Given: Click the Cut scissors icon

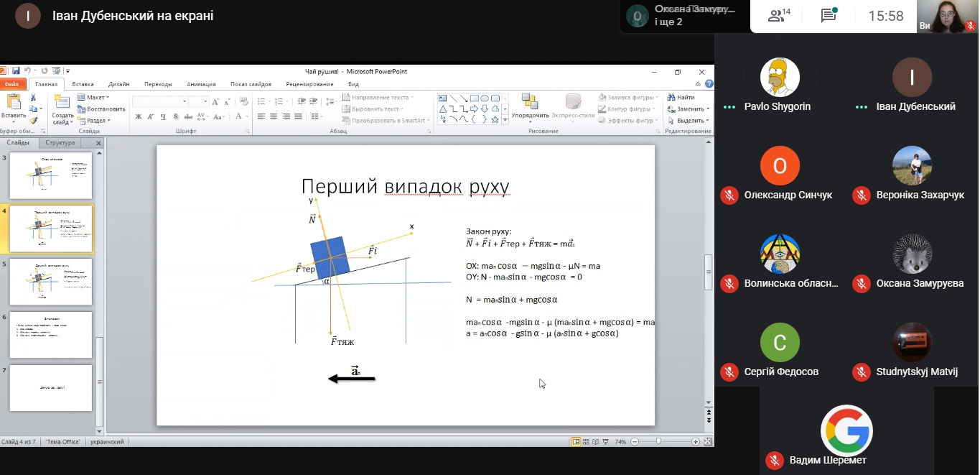Looking at the screenshot, I should click(x=33, y=98).
